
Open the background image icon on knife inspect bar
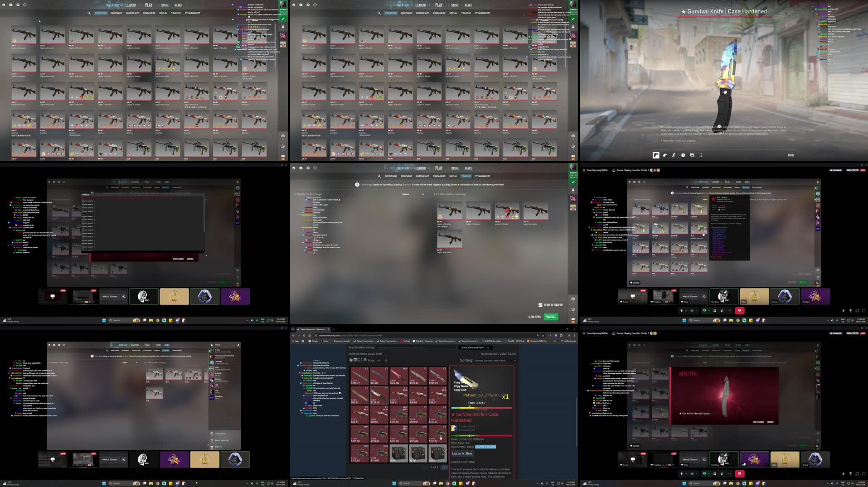pyautogui.click(x=692, y=155)
